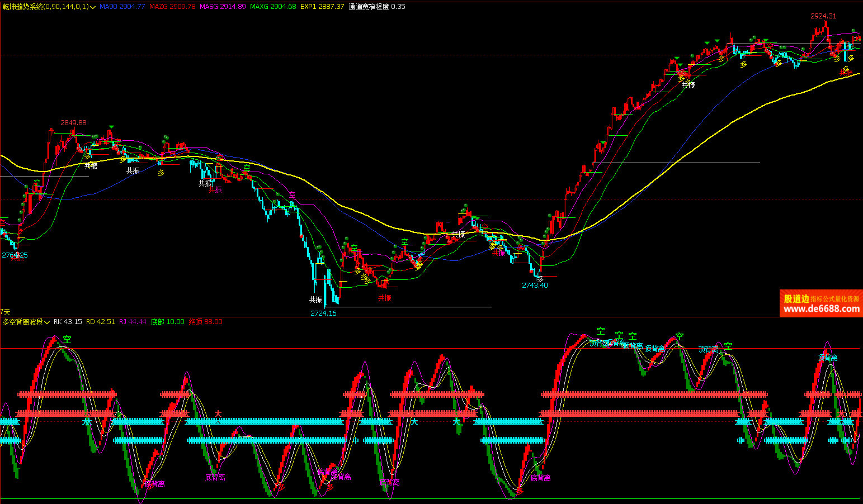
Task: Open the 乾坤趋势系统 indicator dropdown arrow
Action: (93, 7)
